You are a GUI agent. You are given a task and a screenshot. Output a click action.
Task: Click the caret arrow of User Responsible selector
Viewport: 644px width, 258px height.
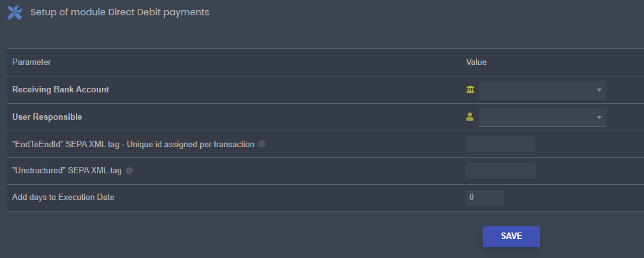tap(599, 117)
